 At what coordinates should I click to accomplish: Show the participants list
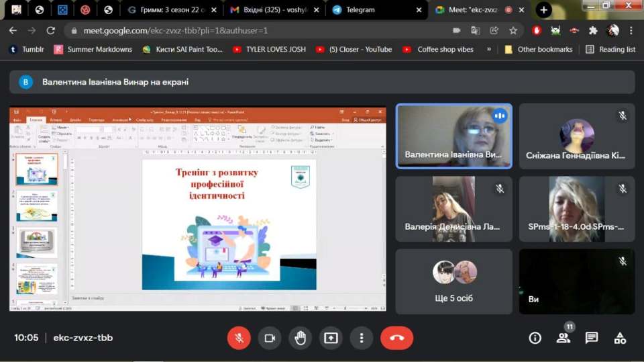tap(563, 338)
